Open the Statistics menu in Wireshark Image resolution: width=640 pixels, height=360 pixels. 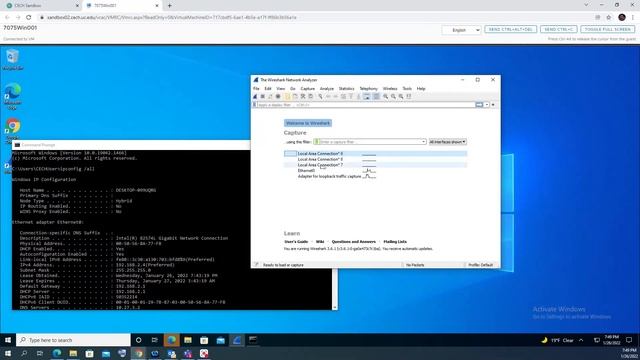(x=347, y=89)
